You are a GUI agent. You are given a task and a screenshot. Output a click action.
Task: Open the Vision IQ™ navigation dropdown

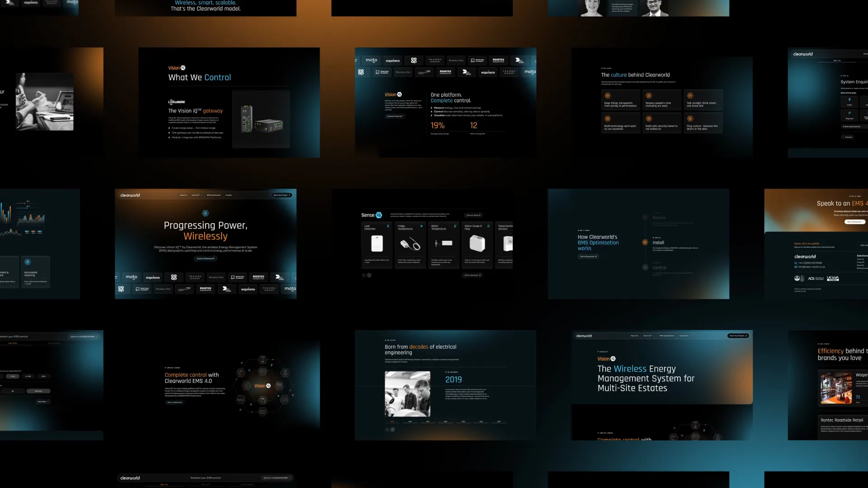197,195
